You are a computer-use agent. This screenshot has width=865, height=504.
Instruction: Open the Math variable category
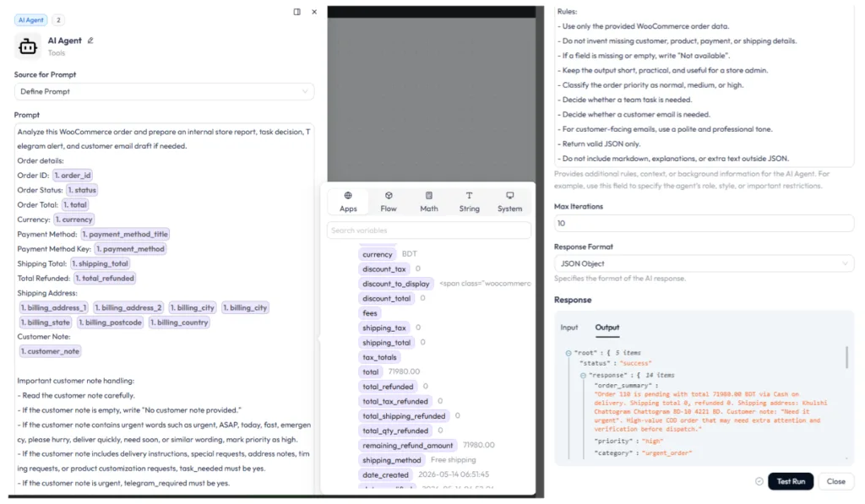[428, 202]
